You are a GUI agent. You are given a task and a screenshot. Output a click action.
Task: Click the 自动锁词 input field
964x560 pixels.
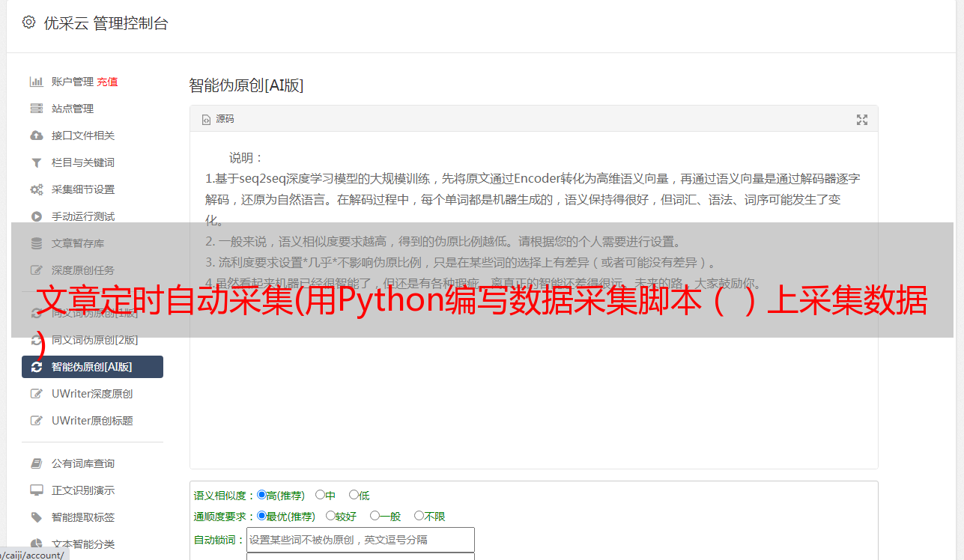pyautogui.click(x=360, y=540)
